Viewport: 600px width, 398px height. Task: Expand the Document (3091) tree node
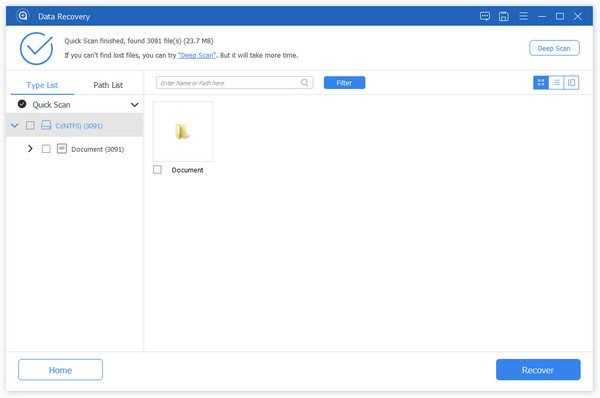pos(30,148)
